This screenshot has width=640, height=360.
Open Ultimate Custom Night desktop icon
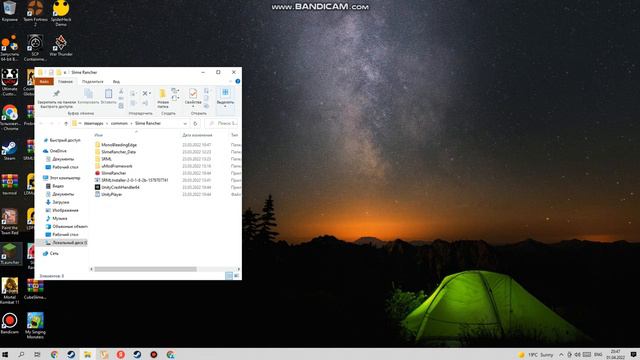[x=9, y=83]
